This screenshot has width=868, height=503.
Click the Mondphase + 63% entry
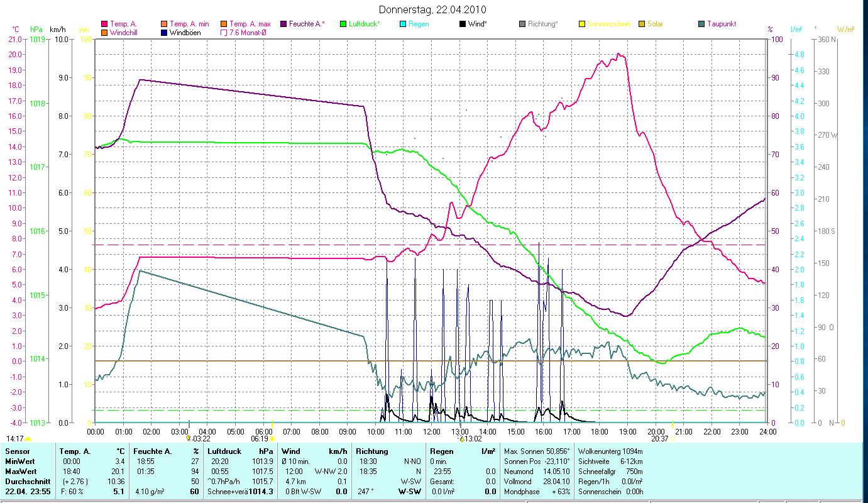(x=537, y=492)
